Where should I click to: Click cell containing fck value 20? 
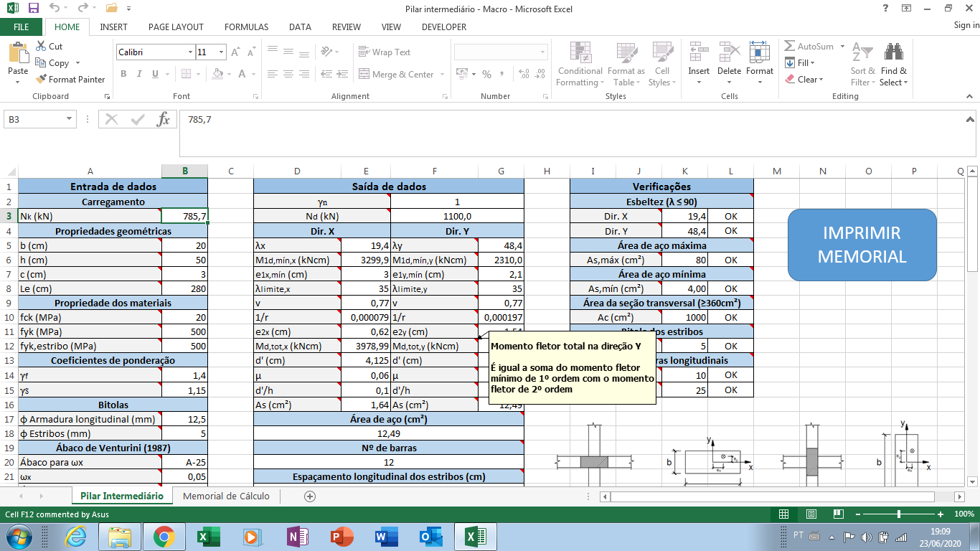(x=185, y=317)
